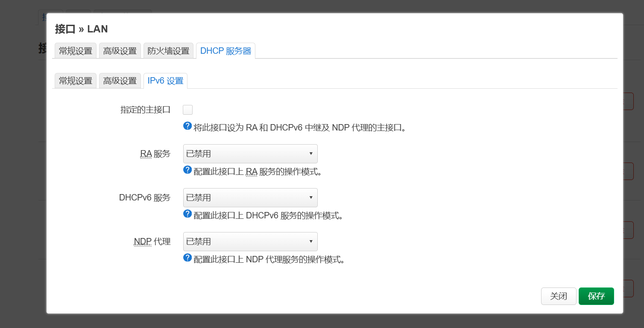Click help icon under NDP 代理
Viewport: 644px width, 328px height.
point(187,258)
